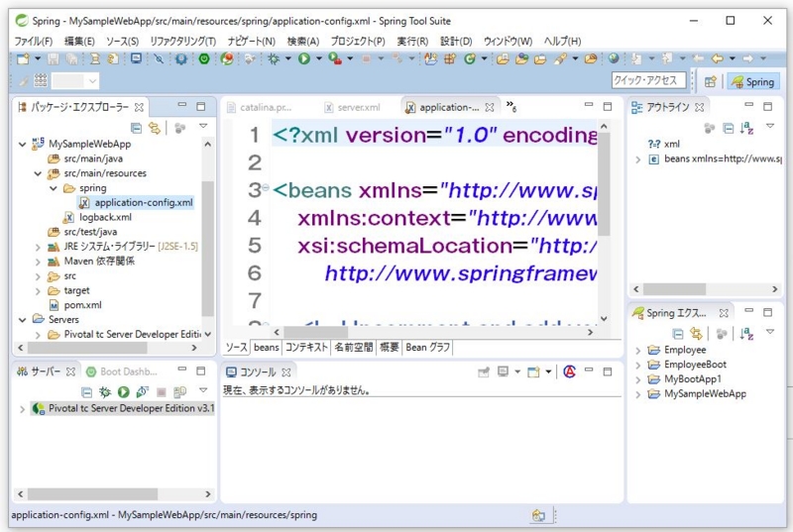Click the New Java Package icon
Screen dimensions: 793x532
pyautogui.click(x=450, y=59)
